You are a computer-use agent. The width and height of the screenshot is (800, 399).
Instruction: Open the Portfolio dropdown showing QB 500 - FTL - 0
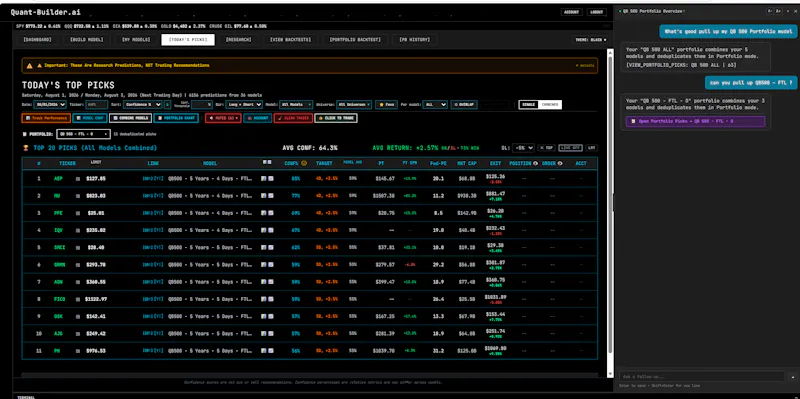click(x=84, y=134)
